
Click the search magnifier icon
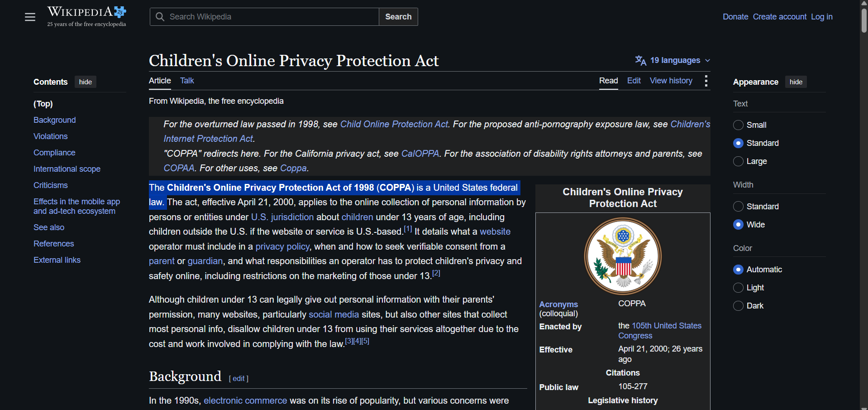coord(160,17)
